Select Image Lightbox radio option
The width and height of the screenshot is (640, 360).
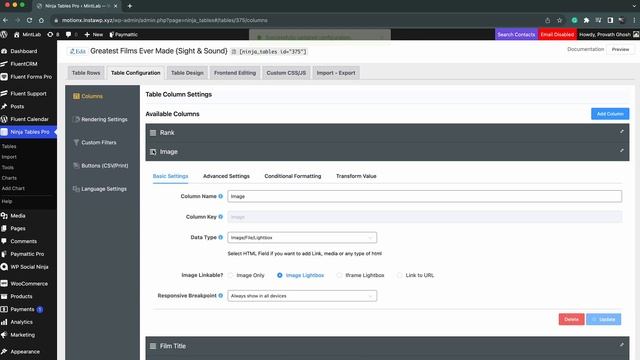pos(280,275)
